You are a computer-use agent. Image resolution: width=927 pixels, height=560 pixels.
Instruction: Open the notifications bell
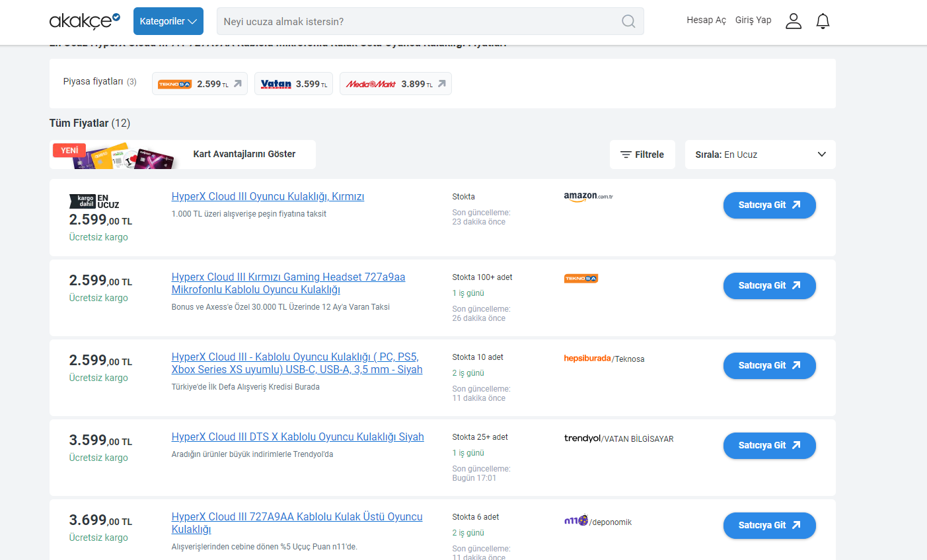click(823, 21)
